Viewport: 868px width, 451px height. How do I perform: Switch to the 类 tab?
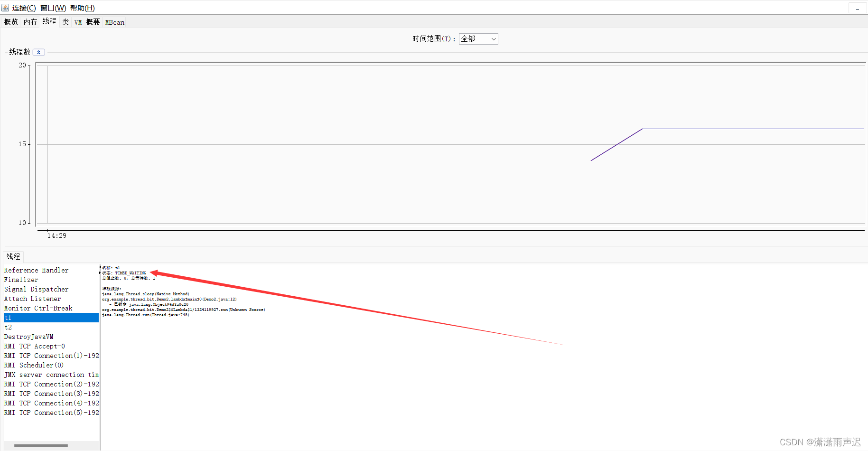65,22
